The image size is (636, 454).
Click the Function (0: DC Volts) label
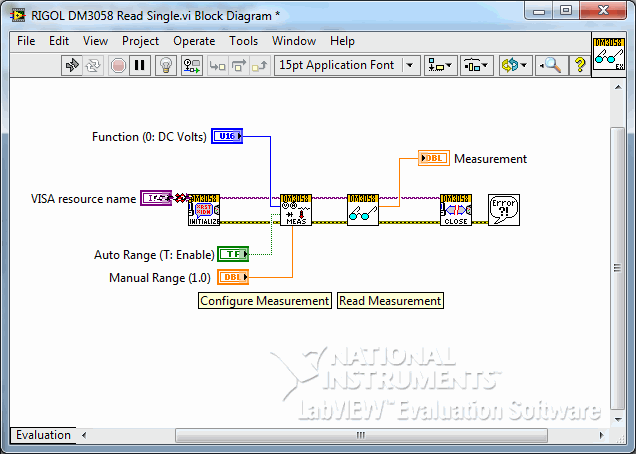click(149, 137)
